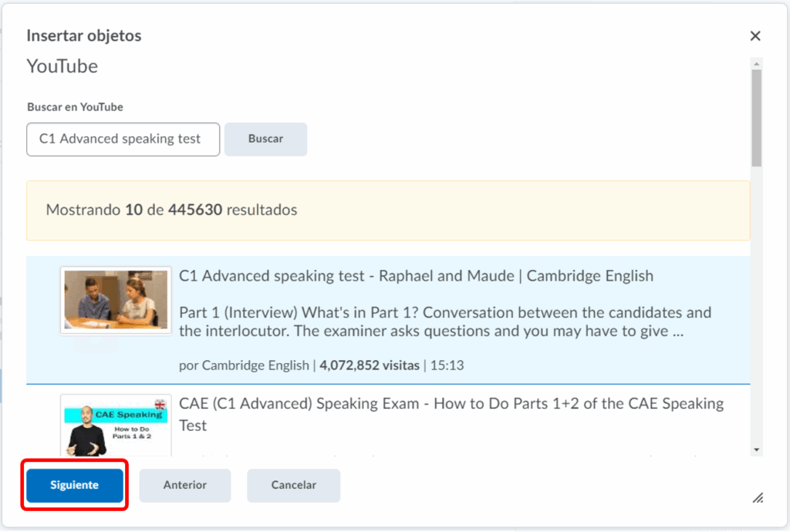This screenshot has height=532, width=790.
Task: Close the Insertar objetos dialog
Action: tap(755, 36)
